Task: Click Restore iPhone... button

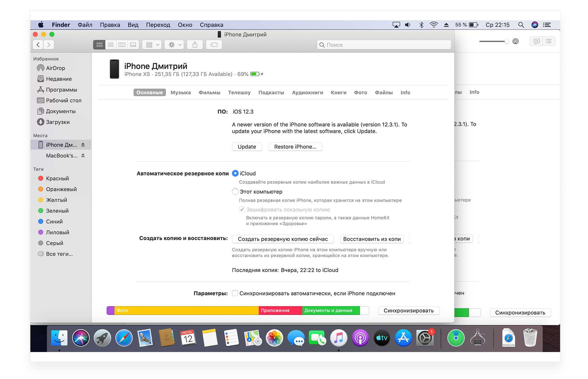Action: (x=295, y=147)
